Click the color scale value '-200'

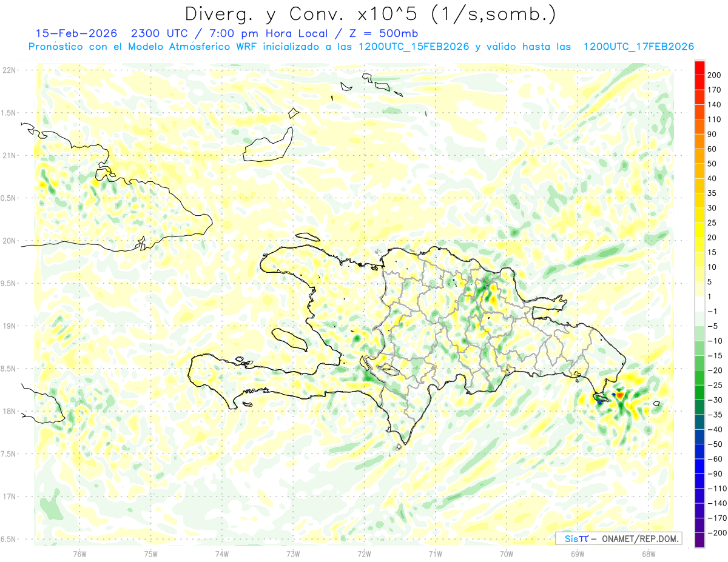tap(717, 533)
